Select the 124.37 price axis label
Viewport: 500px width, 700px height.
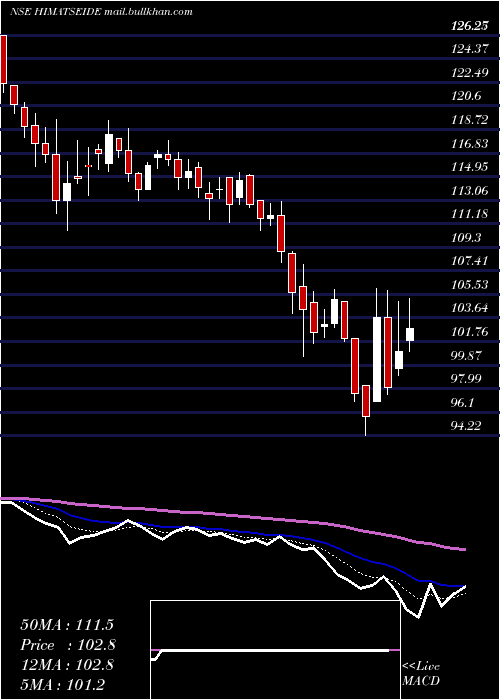point(469,49)
